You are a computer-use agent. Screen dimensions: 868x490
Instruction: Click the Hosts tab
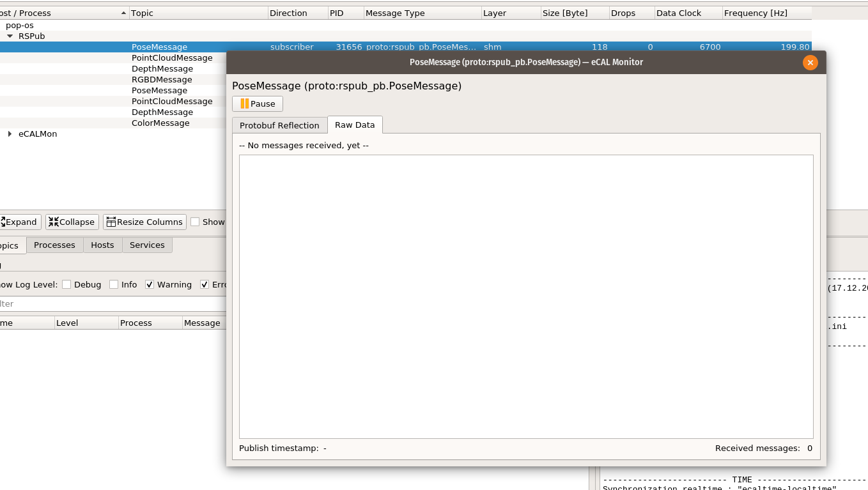(102, 245)
